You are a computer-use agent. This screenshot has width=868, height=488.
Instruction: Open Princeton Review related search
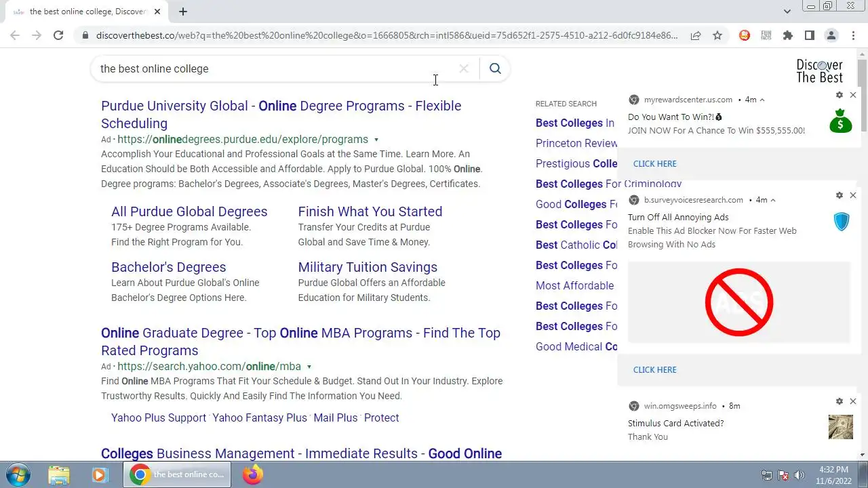pyautogui.click(x=576, y=143)
